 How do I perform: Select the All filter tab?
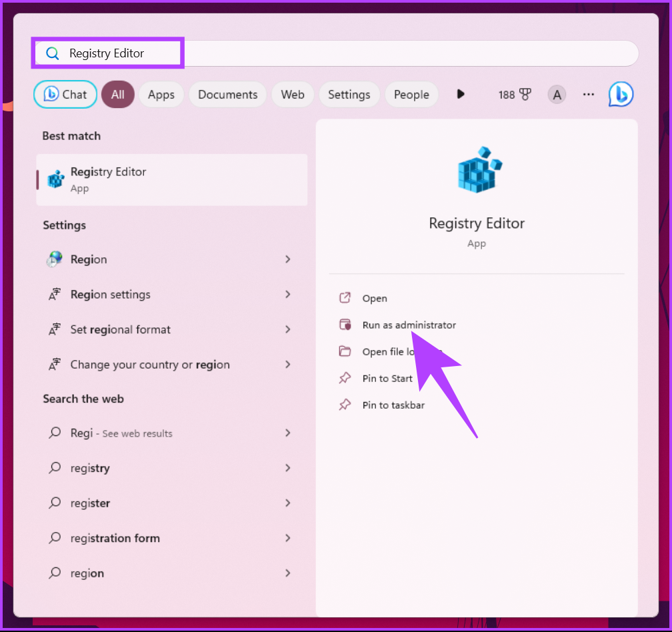118,94
